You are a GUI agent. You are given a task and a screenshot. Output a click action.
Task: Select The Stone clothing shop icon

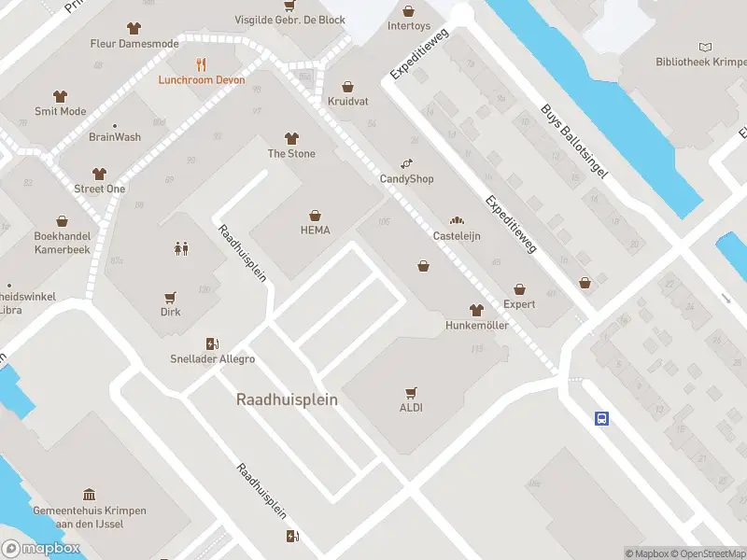(x=291, y=138)
